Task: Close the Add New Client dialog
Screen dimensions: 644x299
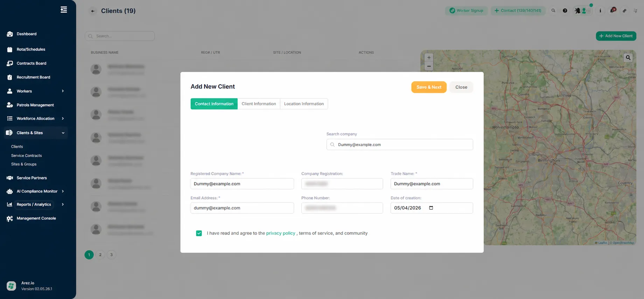Action: tap(461, 87)
